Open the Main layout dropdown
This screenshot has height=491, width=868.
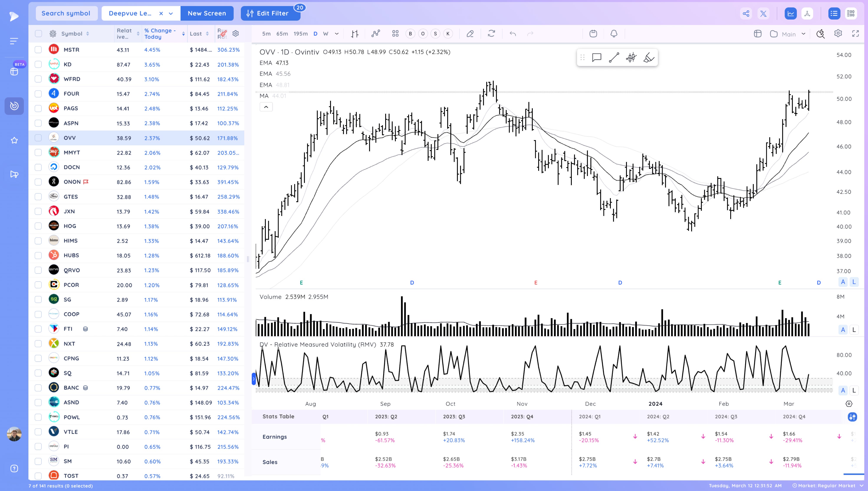[788, 34]
